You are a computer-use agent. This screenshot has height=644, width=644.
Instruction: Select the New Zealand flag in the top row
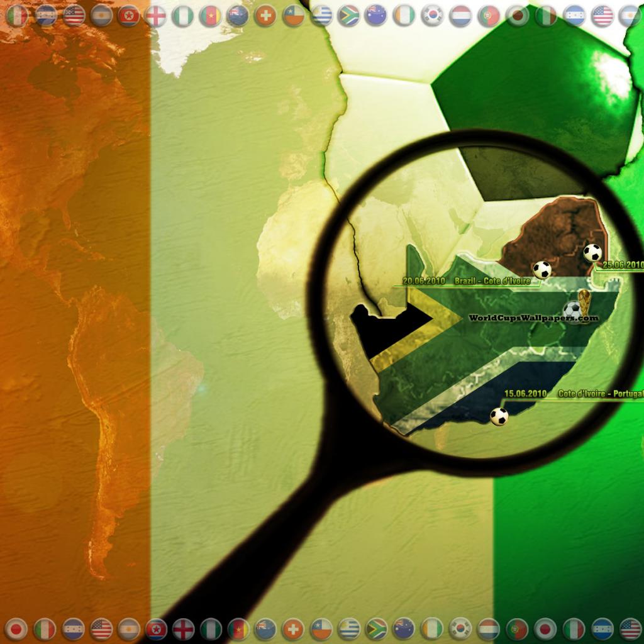[238, 16]
